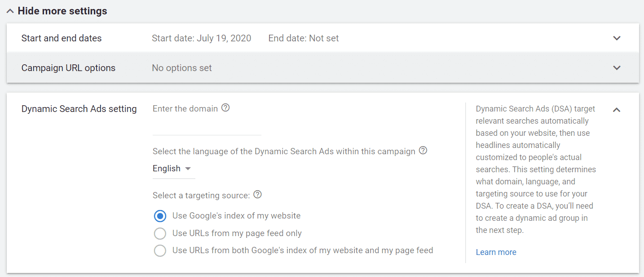Select the combined index and page feed option
The width and height of the screenshot is (644, 277).
tap(160, 250)
